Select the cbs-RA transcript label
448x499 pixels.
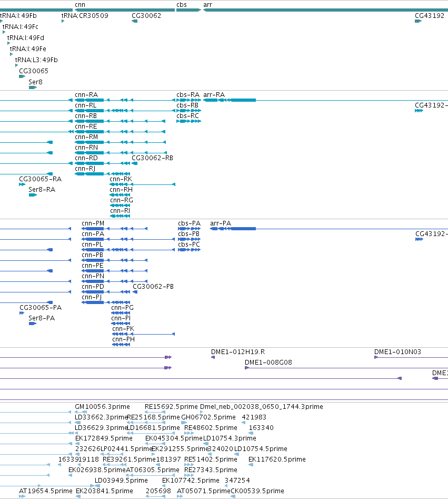click(x=188, y=95)
